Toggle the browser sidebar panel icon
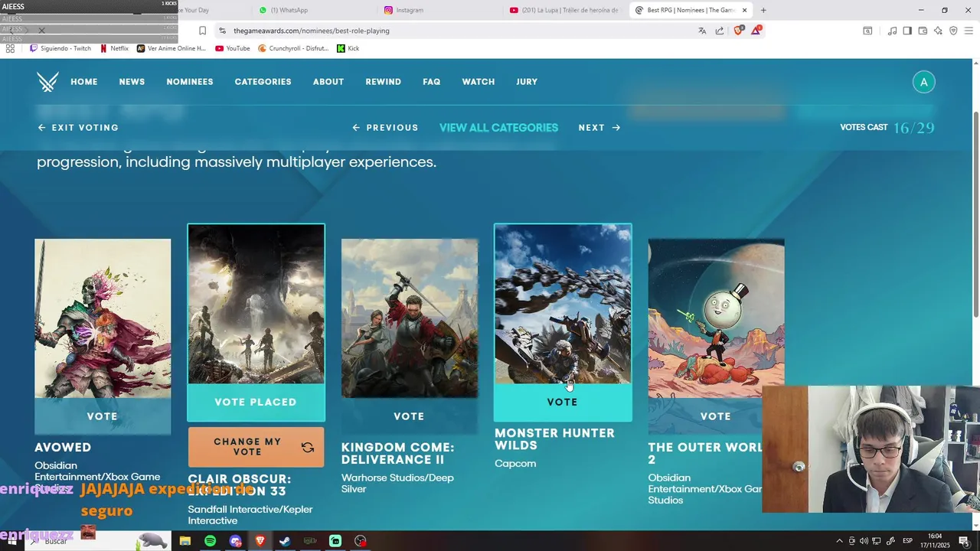The height and width of the screenshot is (551, 980). (907, 31)
